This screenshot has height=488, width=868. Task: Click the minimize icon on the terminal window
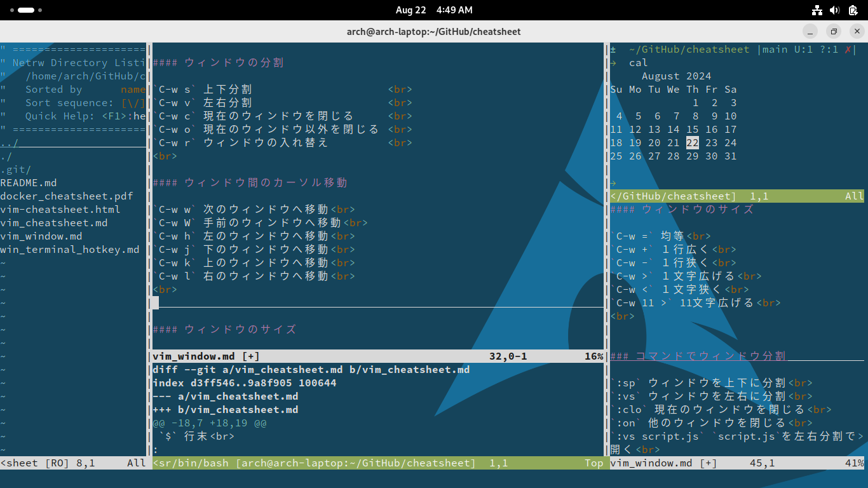810,31
